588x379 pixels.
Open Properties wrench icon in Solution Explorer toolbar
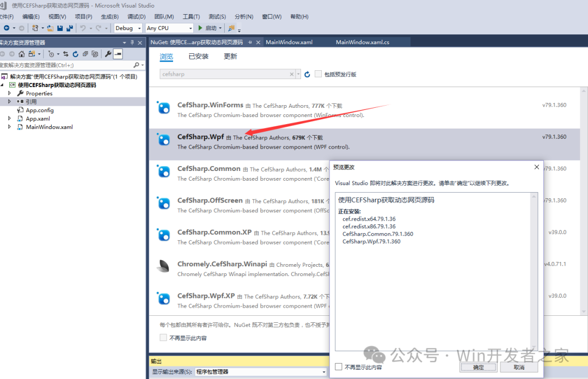(108, 54)
